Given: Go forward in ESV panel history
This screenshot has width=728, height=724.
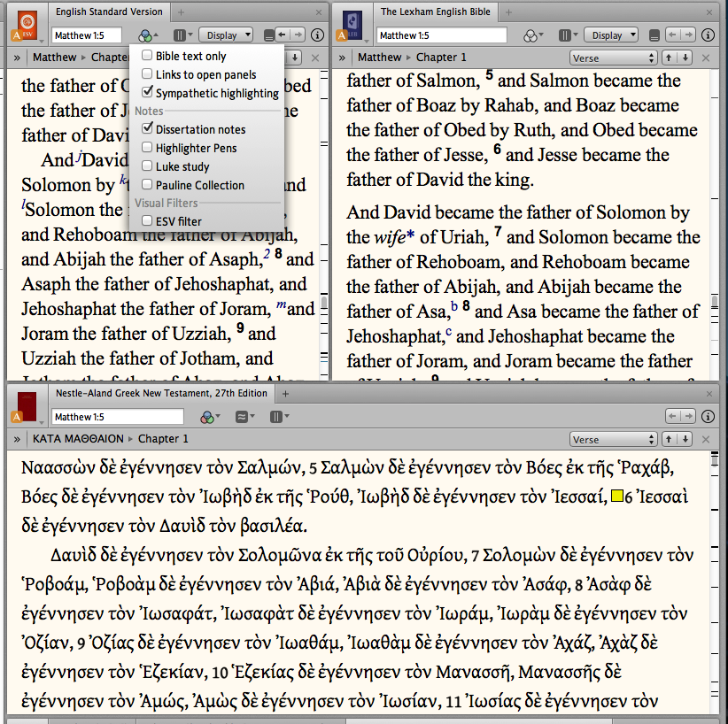Looking at the screenshot, I should click(298, 35).
